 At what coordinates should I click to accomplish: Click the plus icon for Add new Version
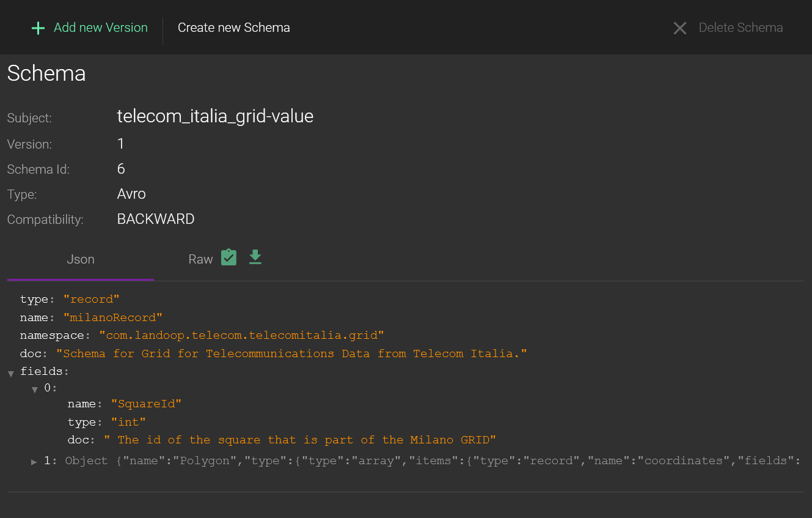38,28
